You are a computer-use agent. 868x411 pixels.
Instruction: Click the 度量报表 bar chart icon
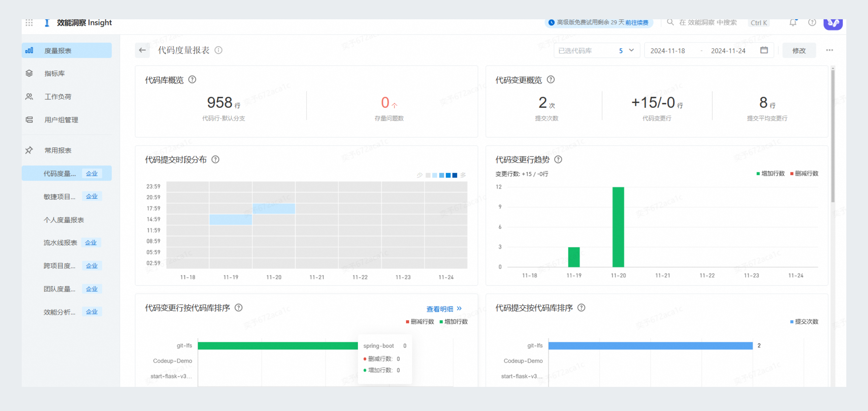pyautogui.click(x=29, y=51)
